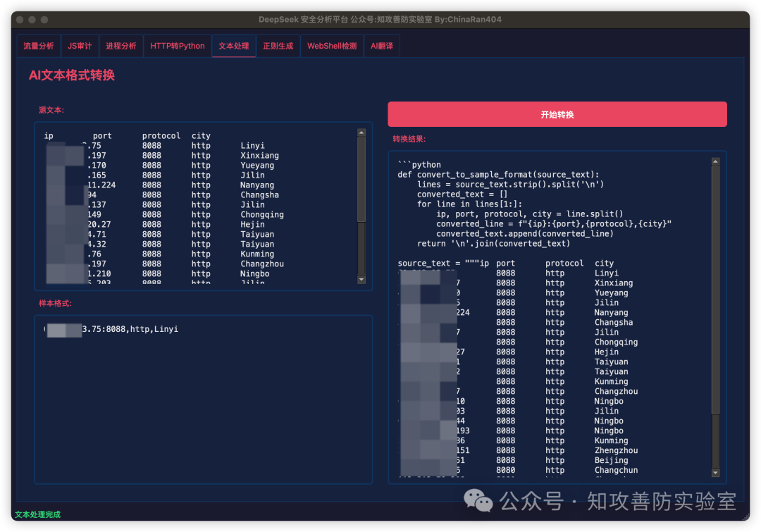Select the AI翻译 tab

(382, 46)
